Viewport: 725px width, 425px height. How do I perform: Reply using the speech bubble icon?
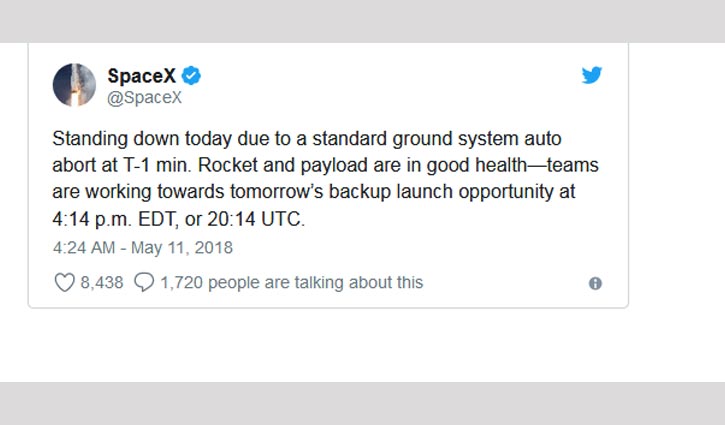tap(144, 282)
